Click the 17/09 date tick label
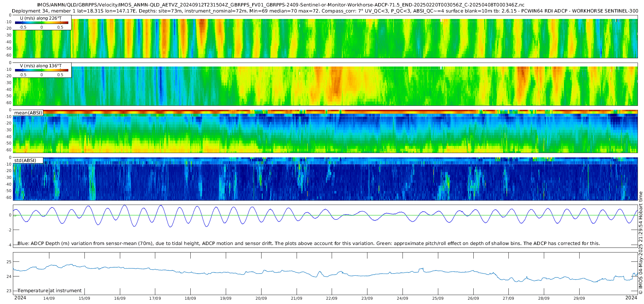The width and height of the screenshot is (644, 304). click(x=155, y=298)
